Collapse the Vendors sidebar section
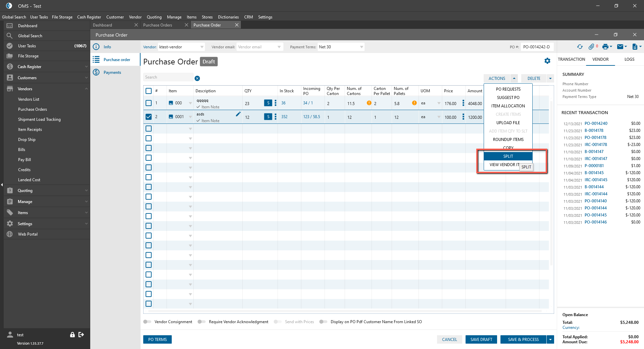Image resolution: width=644 pixels, height=349 pixels. [47, 89]
